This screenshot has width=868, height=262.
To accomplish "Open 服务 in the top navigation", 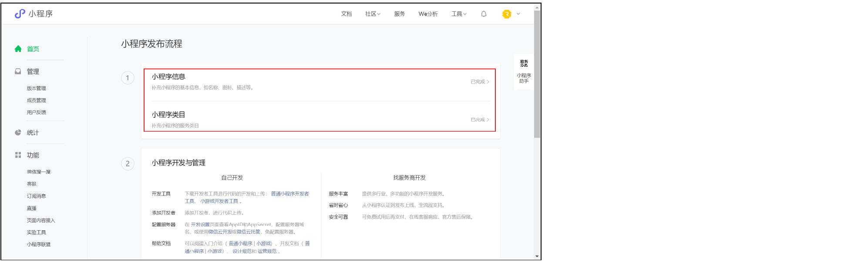I will tap(400, 14).
